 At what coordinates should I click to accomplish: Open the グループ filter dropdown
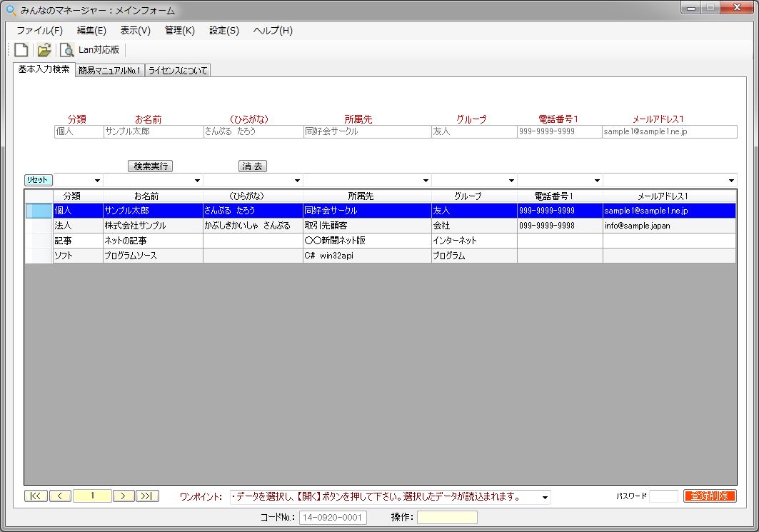511,181
